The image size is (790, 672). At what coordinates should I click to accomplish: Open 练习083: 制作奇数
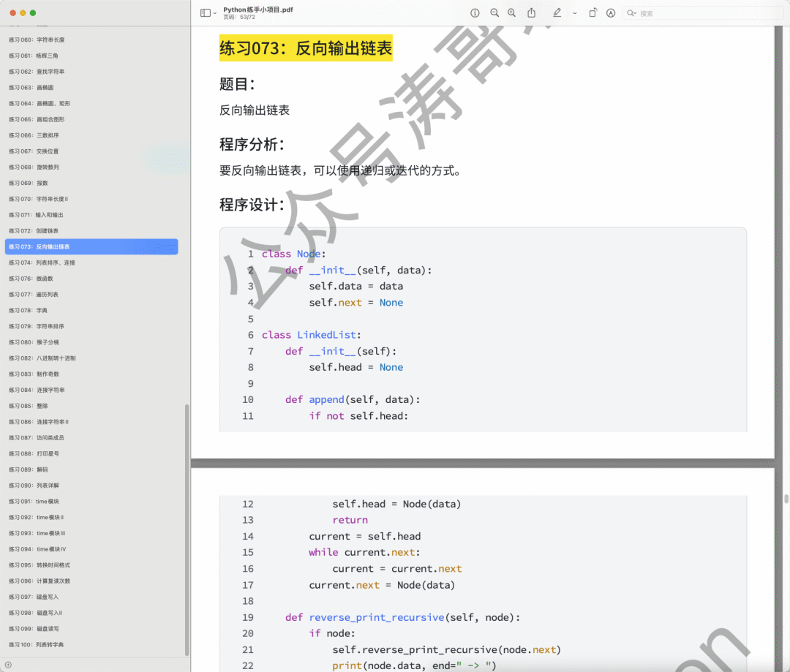[x=34, y=374]
